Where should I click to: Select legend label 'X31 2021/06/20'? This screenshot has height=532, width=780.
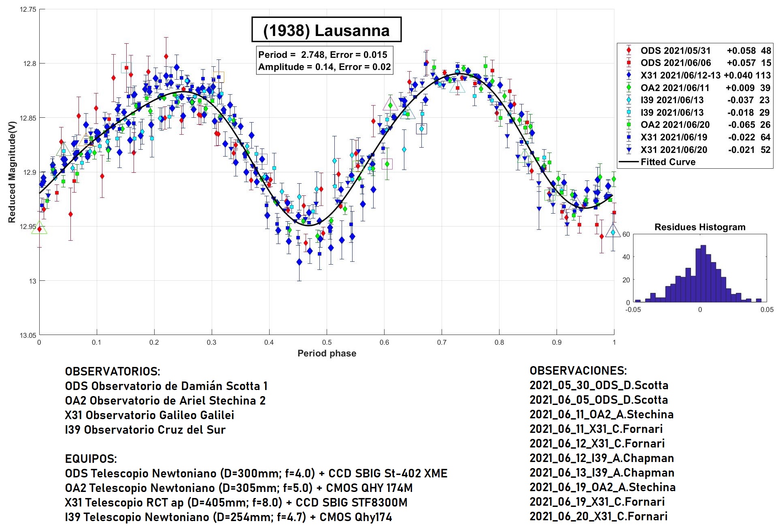click(x=674, y=150)
